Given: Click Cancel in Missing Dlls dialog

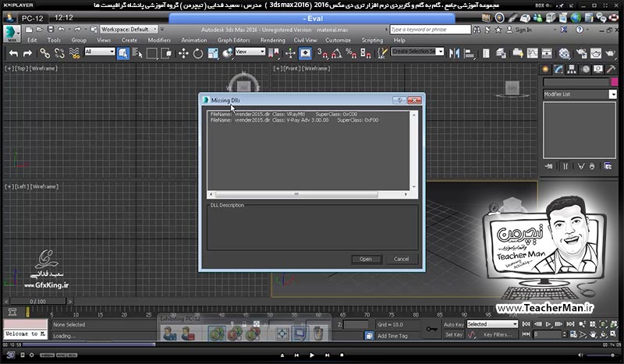Looking at the screenshot, I should [402, 259].
